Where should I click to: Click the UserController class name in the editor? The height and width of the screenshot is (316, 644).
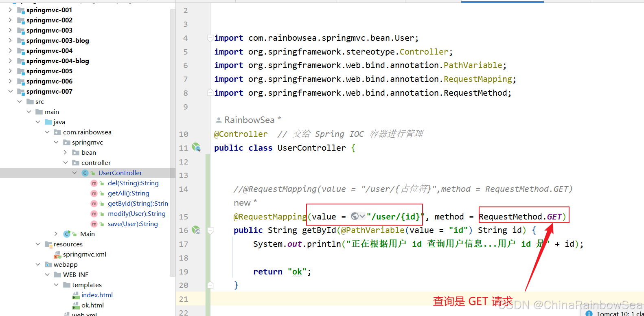(312, 148)
